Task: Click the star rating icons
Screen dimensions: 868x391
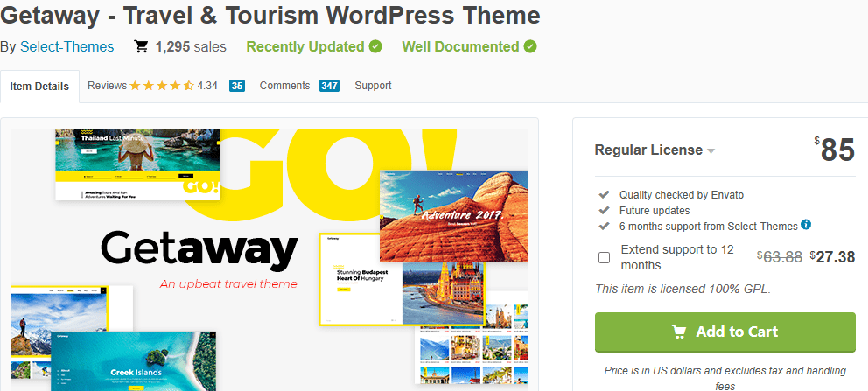Action: click(162, 86)
